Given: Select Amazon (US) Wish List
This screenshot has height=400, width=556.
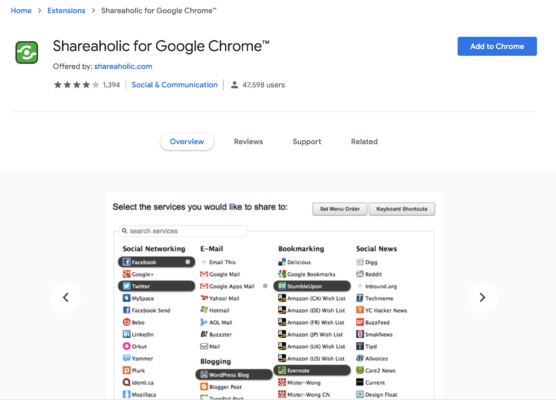Looking at the screenshot, I should [x=311, y=359].
